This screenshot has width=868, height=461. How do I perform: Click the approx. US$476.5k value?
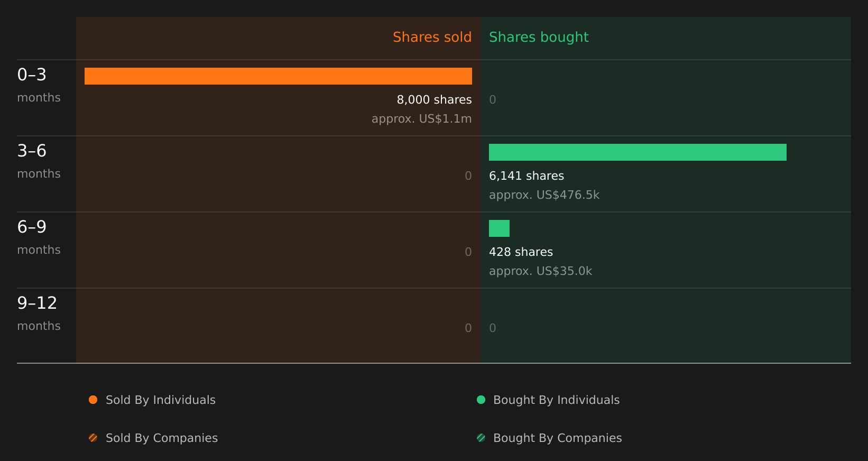544,195
